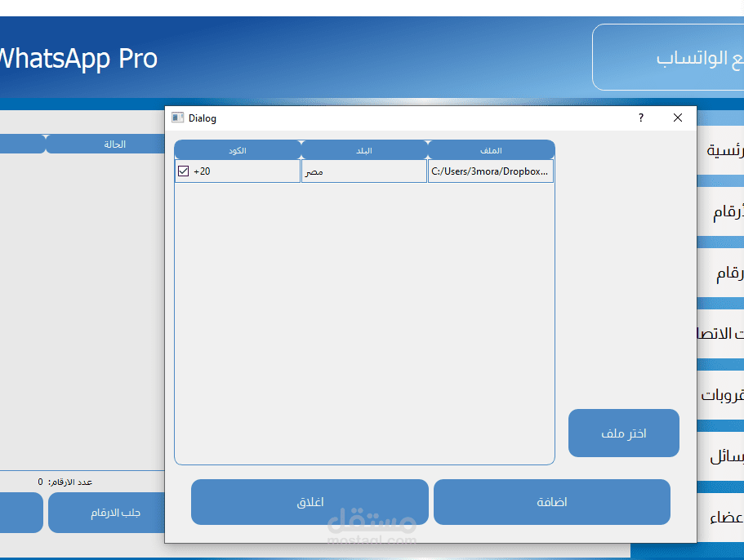Click جلب الارقام button in main window

click(x=107, y=513)
